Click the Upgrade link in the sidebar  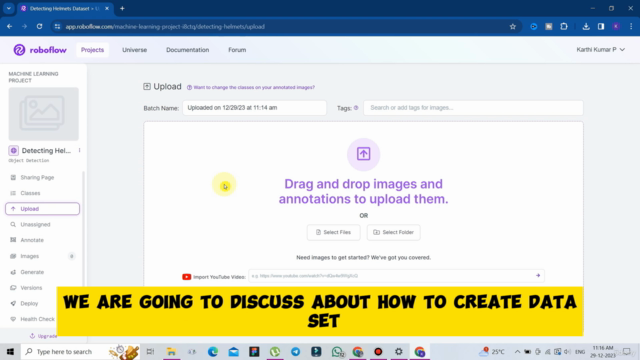coord(44,336)
